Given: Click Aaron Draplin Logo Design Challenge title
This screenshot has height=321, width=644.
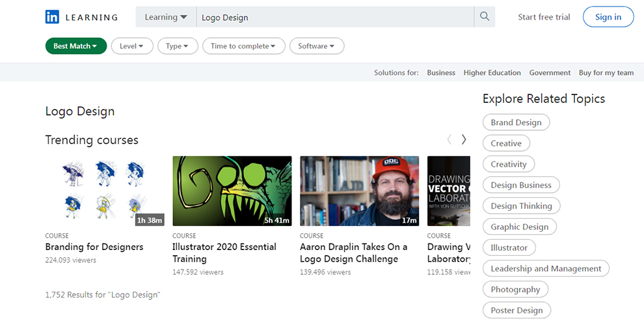Looking at the screenshot, I should tap(354, 253).
